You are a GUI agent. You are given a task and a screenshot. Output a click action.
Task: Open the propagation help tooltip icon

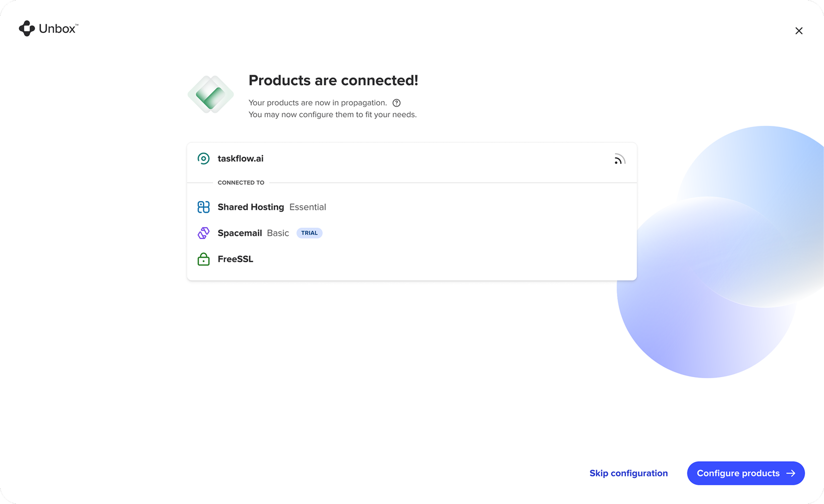click(396, 103)
